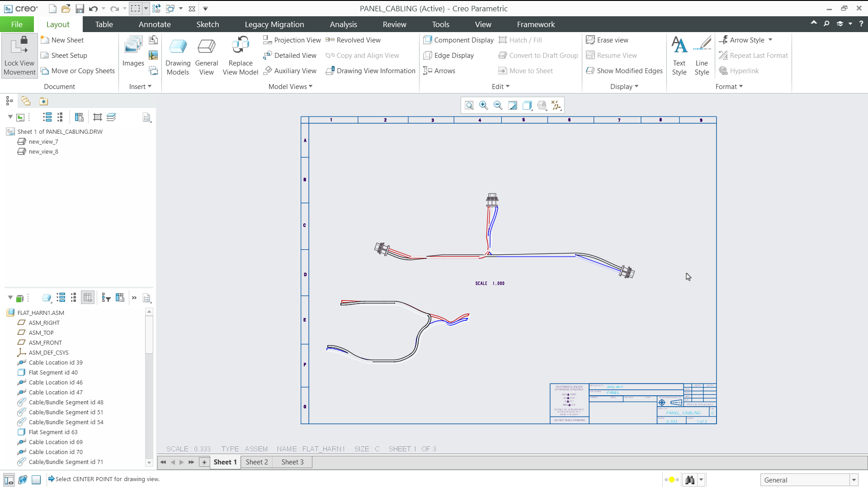Click the Arrows tool

pyautogui.click(x=439, y=71)
